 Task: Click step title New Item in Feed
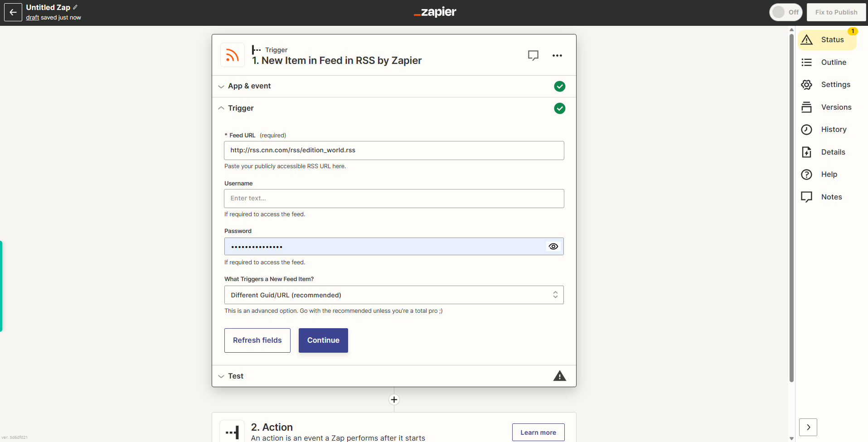pos(337,61)
